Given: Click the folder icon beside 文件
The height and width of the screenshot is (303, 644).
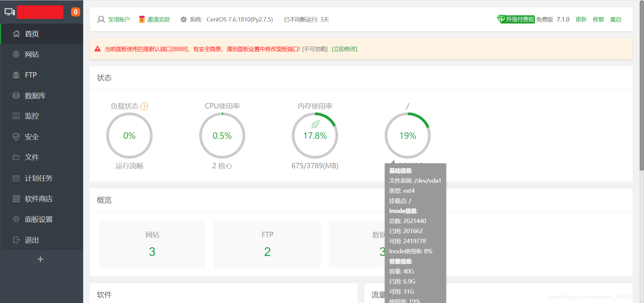Looking at the screenshot, I should pos(16,157).
